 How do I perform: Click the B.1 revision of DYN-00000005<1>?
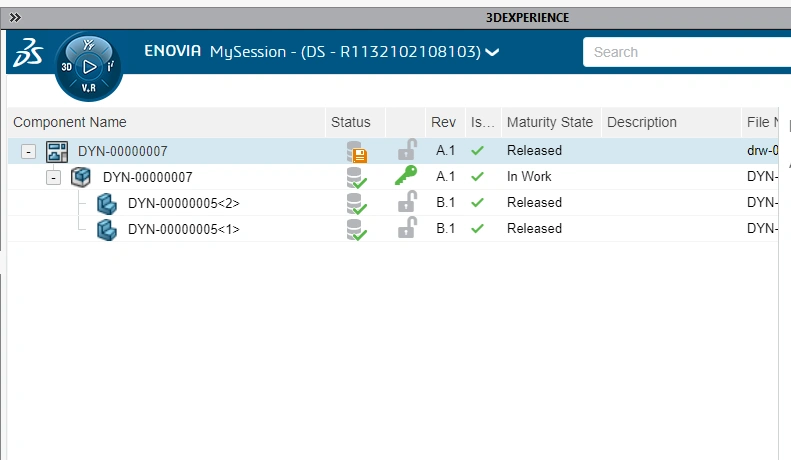(445, 228)
